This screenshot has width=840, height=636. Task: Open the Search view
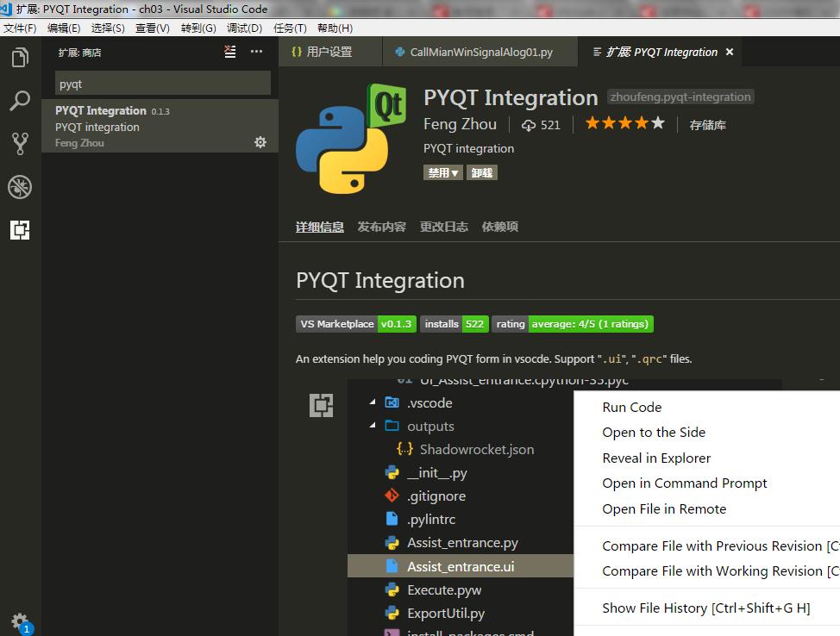(x=20, y=101)
